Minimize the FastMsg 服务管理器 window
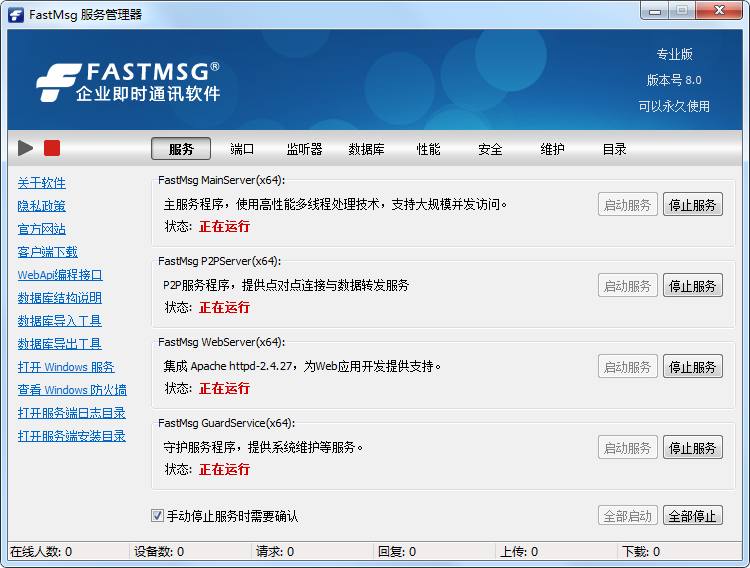The image size is (750, 568). (x=655, y=11)
